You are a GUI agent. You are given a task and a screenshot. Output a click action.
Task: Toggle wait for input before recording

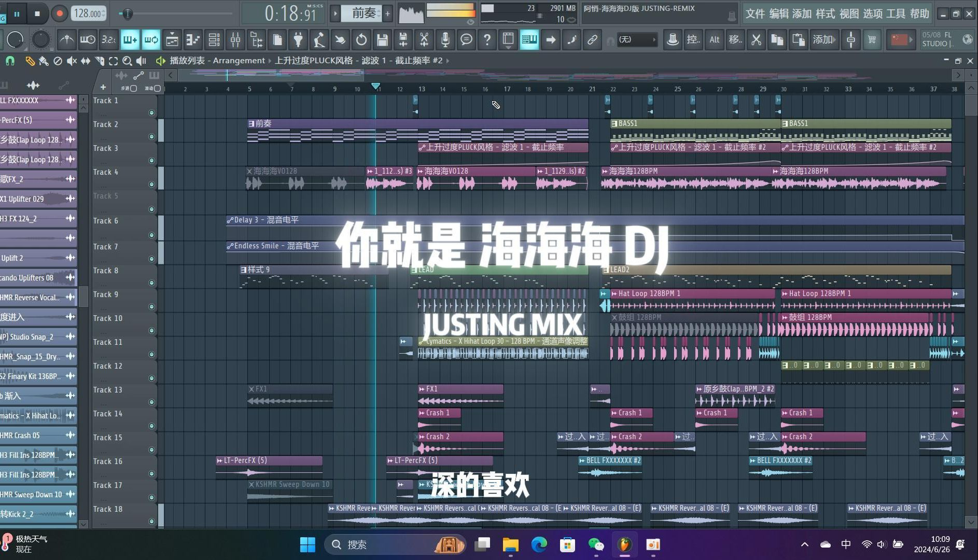click(88, 39)
